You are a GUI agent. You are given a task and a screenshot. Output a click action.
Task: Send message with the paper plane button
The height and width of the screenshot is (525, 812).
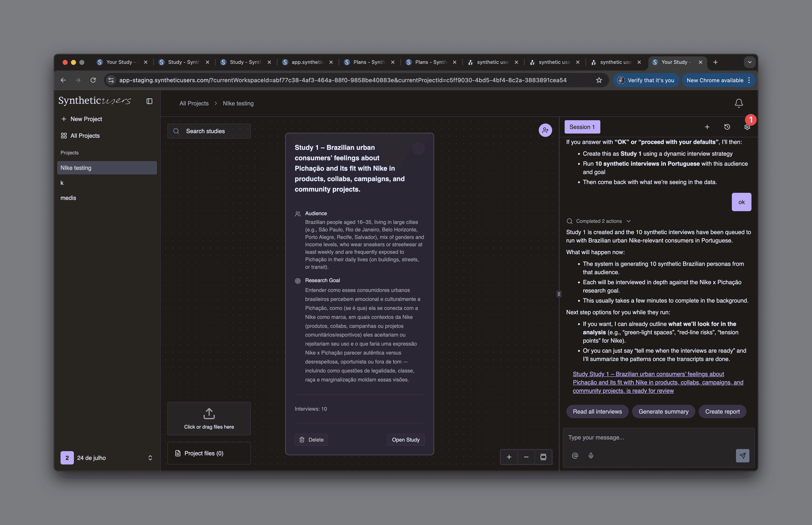pyautogui.click(x=742, y=456)
